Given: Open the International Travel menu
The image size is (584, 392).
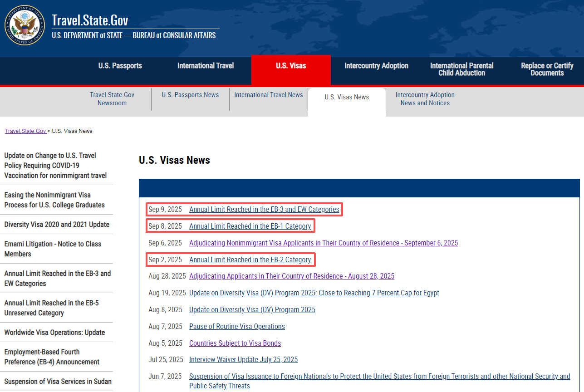Looking at the screenshot, I should 206,66.
